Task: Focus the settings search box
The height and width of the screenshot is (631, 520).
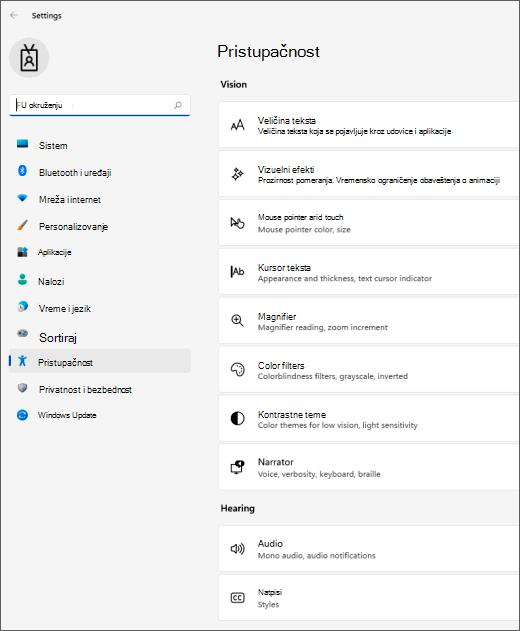Action: click(x=100, y=105)
